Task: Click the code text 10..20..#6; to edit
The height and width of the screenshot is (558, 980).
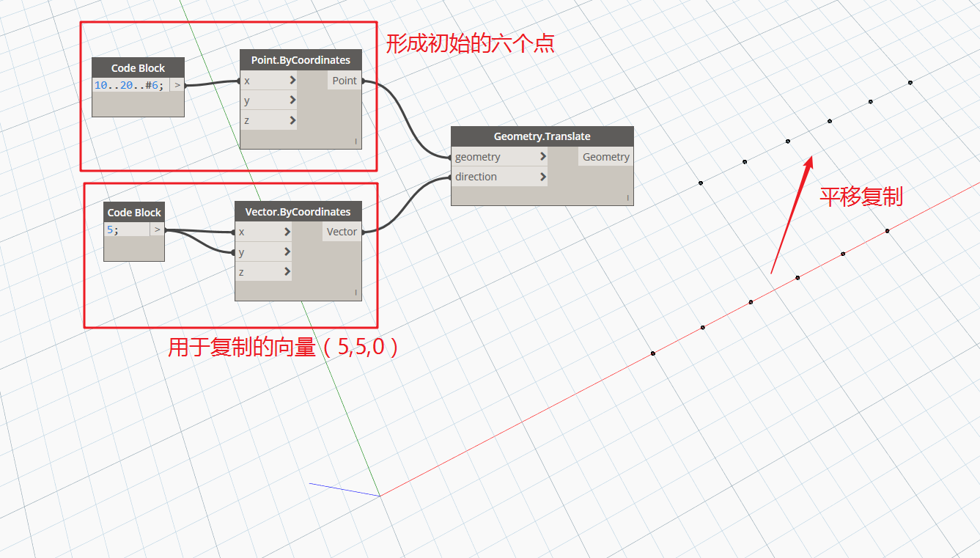Action: click(129, 85)
